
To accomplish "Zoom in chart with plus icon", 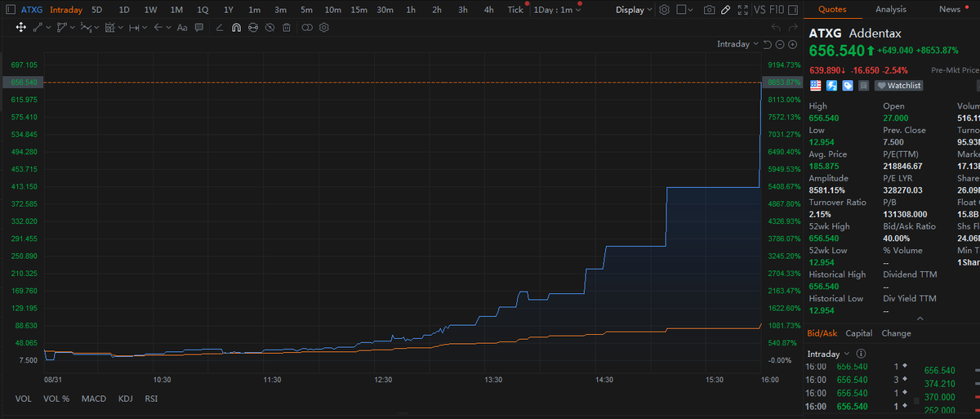I will click(x=792, y=44).
